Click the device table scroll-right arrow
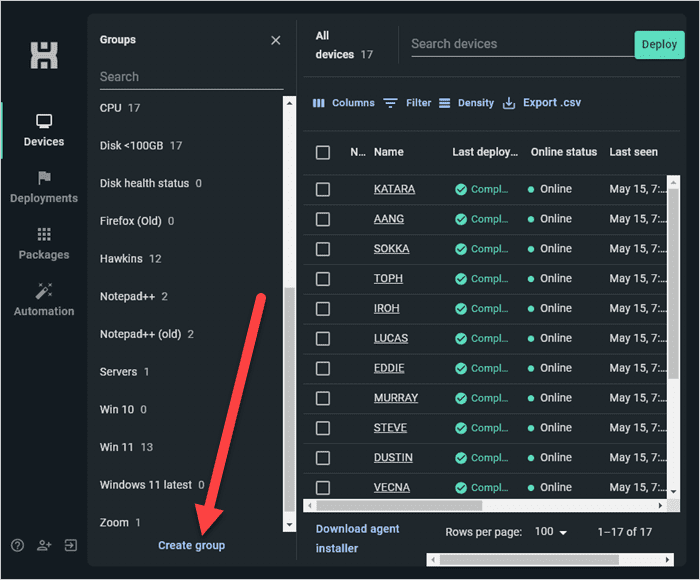The height and width of the screenshot is (580, 700). click(x=660, y=505)
